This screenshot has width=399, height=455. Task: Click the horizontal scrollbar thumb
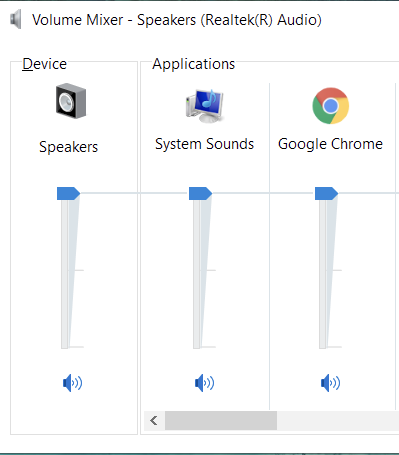click(221, 420)
